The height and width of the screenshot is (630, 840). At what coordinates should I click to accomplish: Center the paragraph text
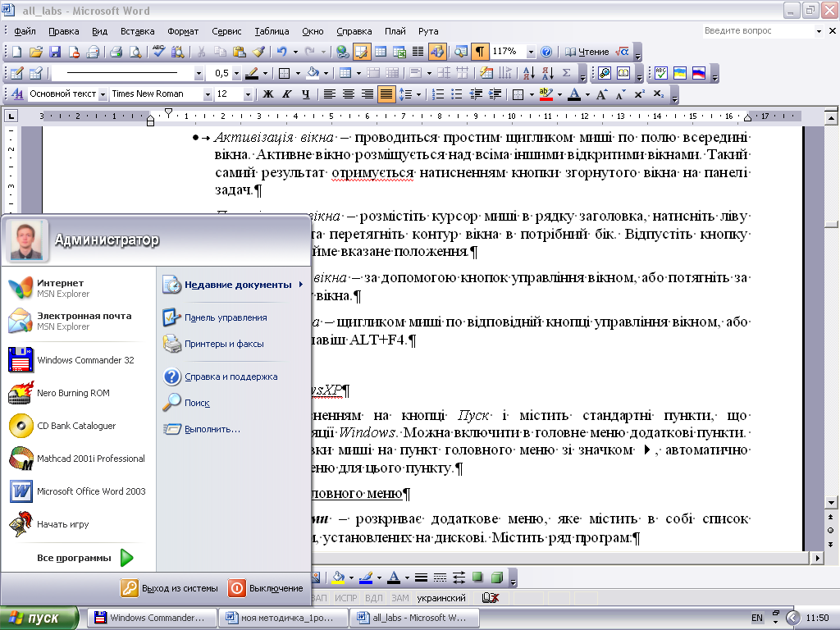click(348, 94)
